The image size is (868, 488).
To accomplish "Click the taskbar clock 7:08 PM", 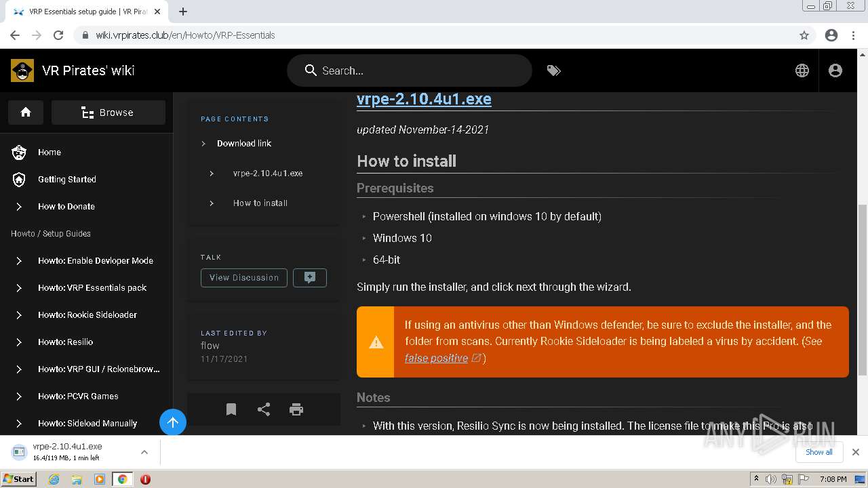I will point(833,479).
